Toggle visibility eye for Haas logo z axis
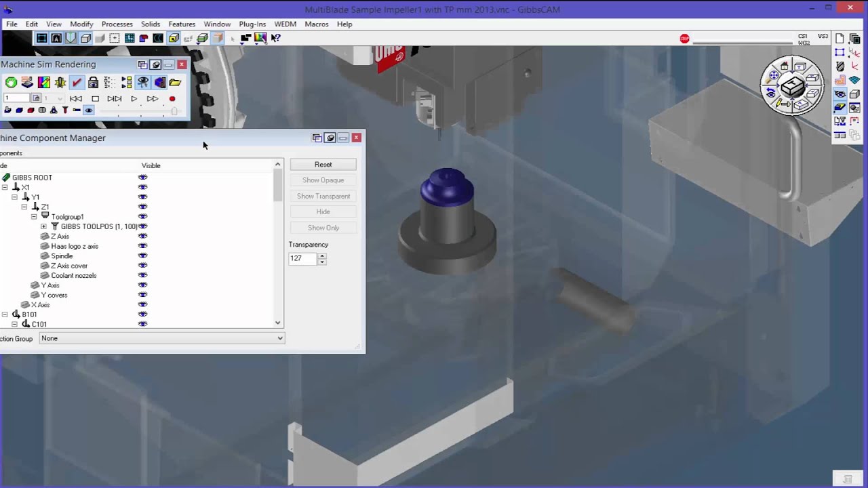Screen dimensions: 868x488 pos(142,246)
